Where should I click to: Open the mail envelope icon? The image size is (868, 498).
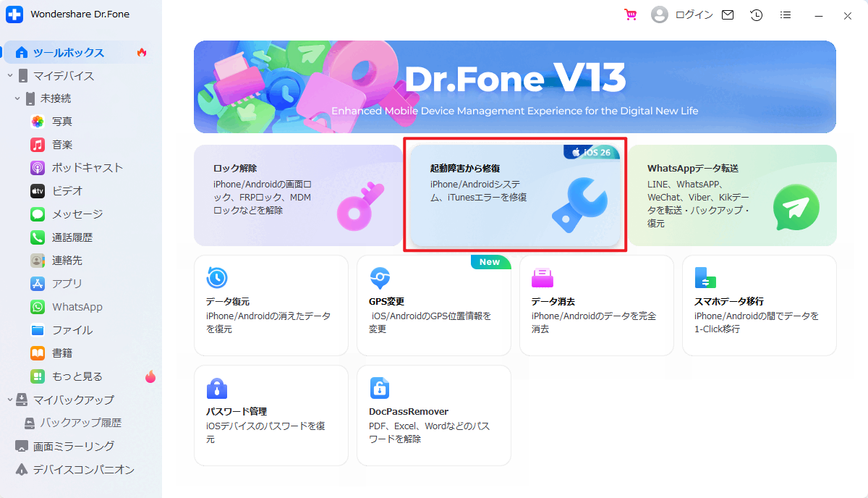728,14
